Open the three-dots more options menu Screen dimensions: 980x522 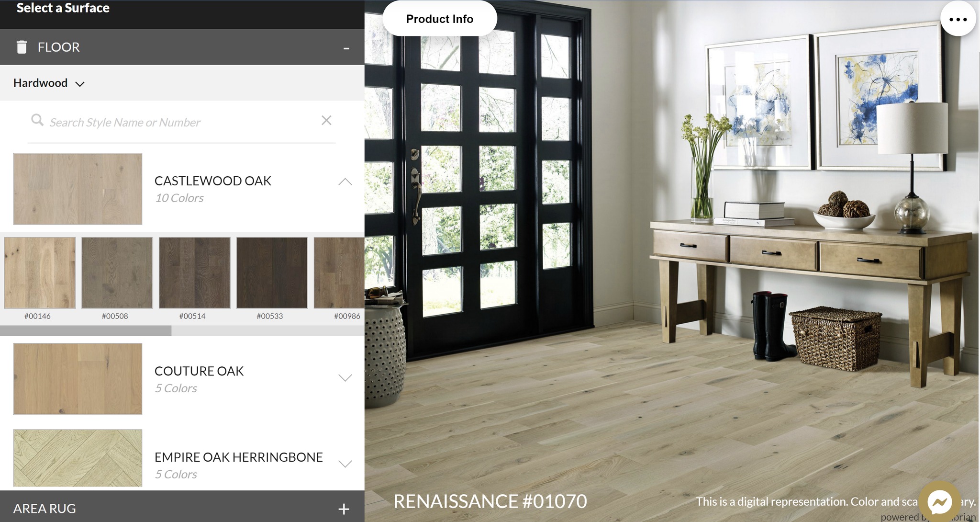(x=958, y=19)
